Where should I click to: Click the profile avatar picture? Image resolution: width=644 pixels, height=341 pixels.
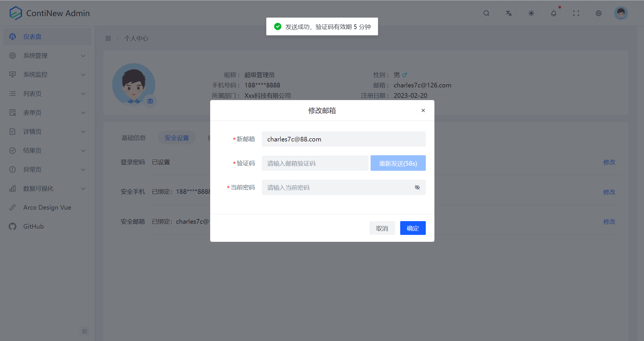tap(133, 85)
